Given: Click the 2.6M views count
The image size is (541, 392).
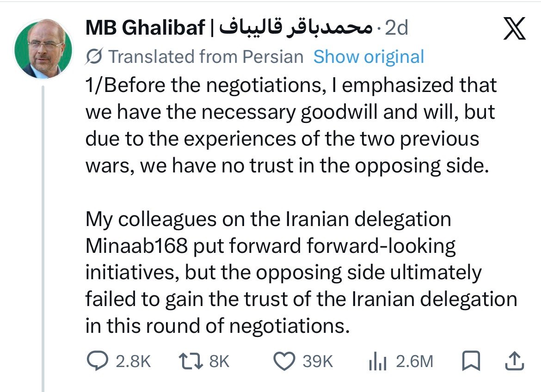Looking at the screenshot, I should 415,361.
